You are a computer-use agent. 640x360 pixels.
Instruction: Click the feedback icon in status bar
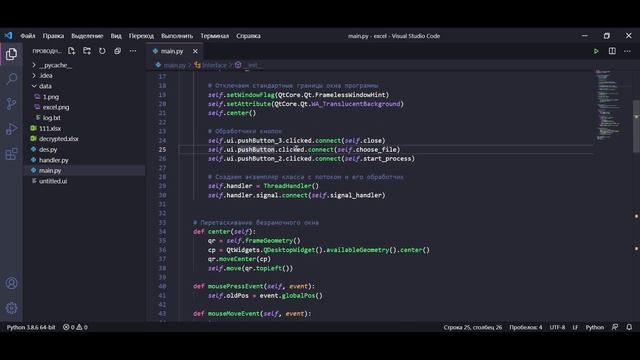[x=615, y=327]
